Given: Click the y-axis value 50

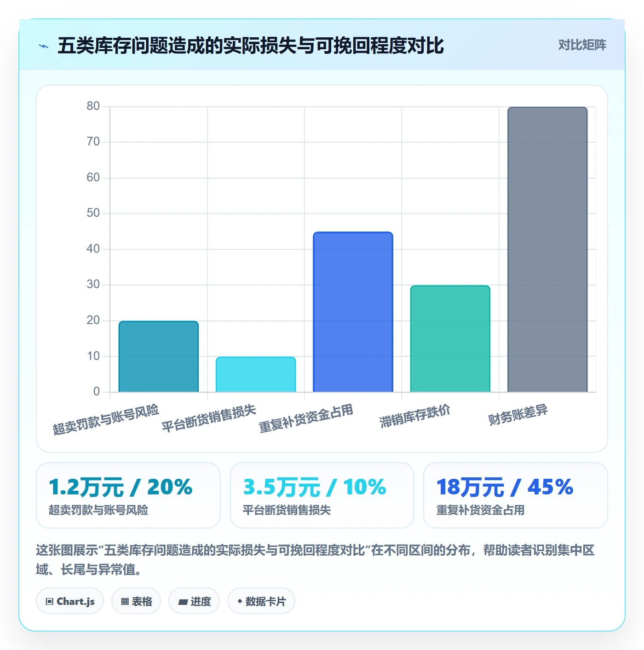Looking at the screenshot, I should [x=93, y=213].
